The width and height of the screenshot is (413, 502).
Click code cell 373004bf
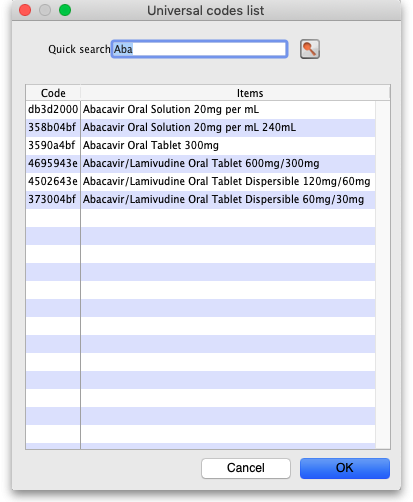click(x=53, y=199)
